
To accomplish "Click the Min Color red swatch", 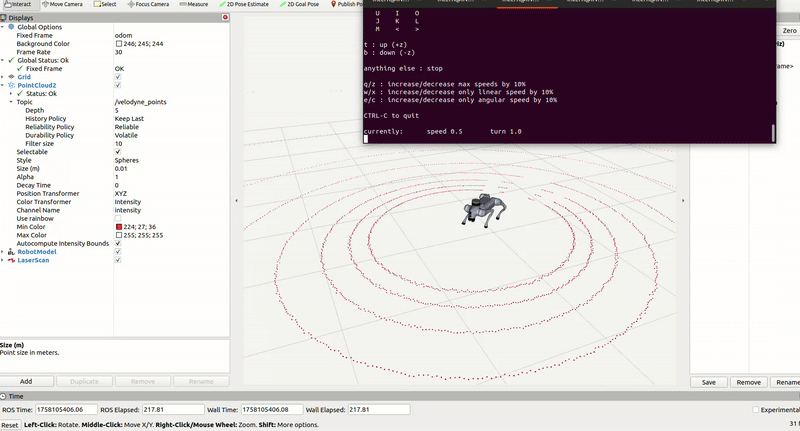I will (x=118, y=227).
